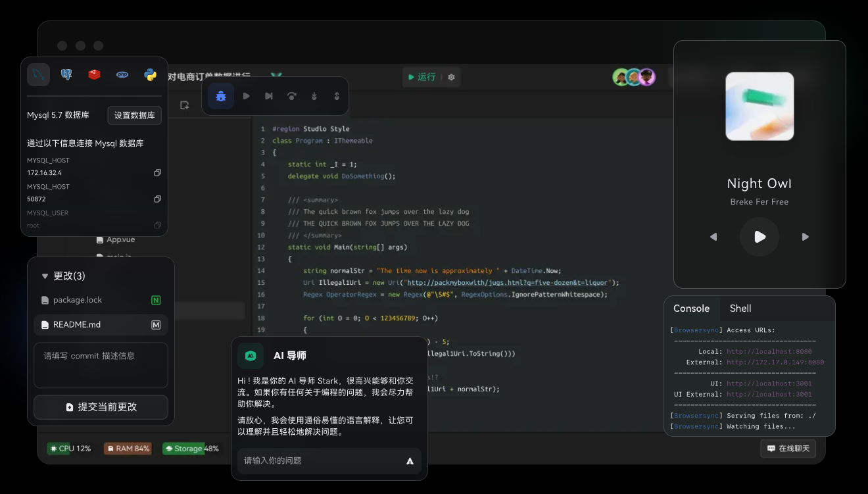Click the debug step into icon
Image resolution: width=868 pixels, height=494 pixels.
(x=314, y=96)
